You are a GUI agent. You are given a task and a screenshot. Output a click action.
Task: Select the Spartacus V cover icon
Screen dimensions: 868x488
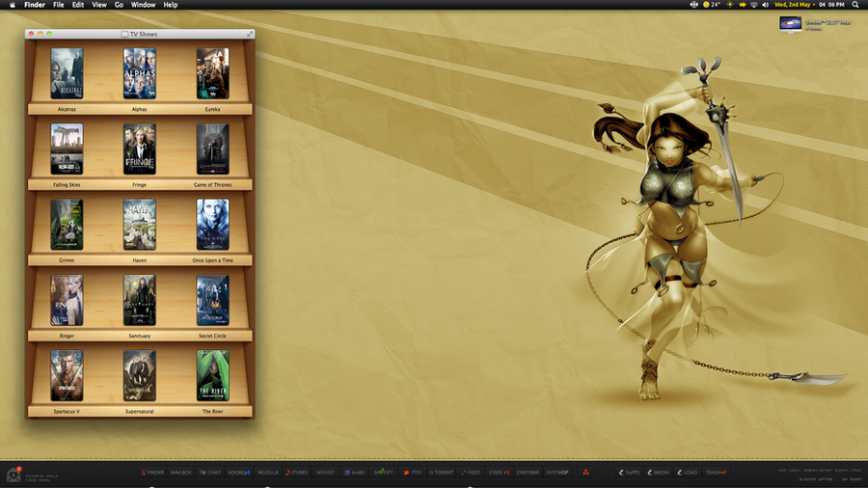pos(67,376)
